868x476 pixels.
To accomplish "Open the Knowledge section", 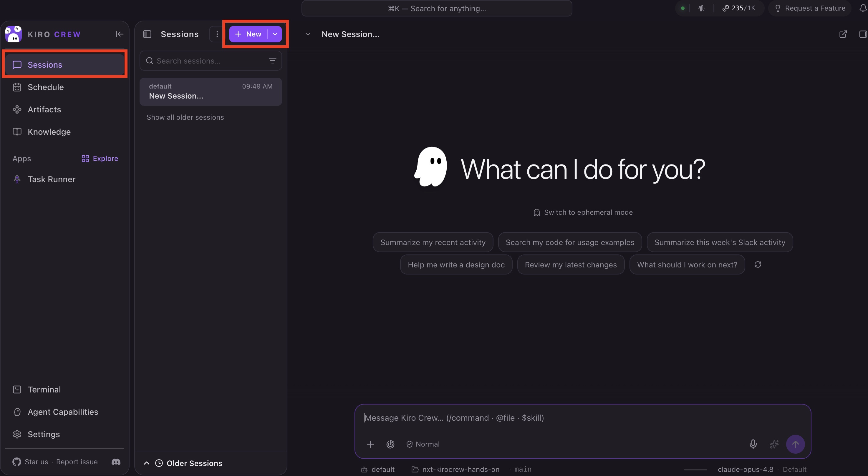I will (65, 132).
